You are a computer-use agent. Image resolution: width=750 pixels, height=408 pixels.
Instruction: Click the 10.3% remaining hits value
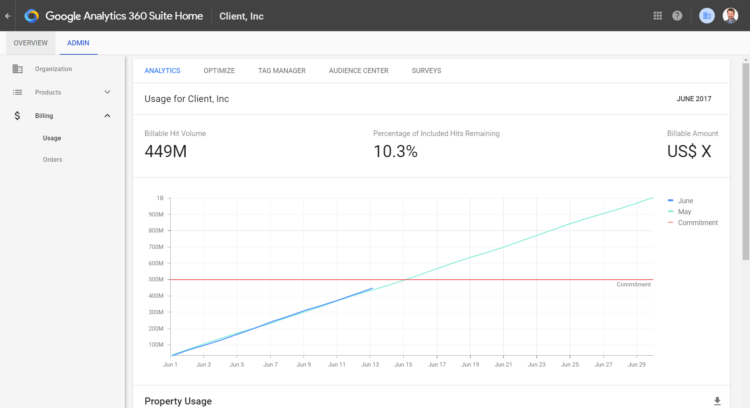395,152
